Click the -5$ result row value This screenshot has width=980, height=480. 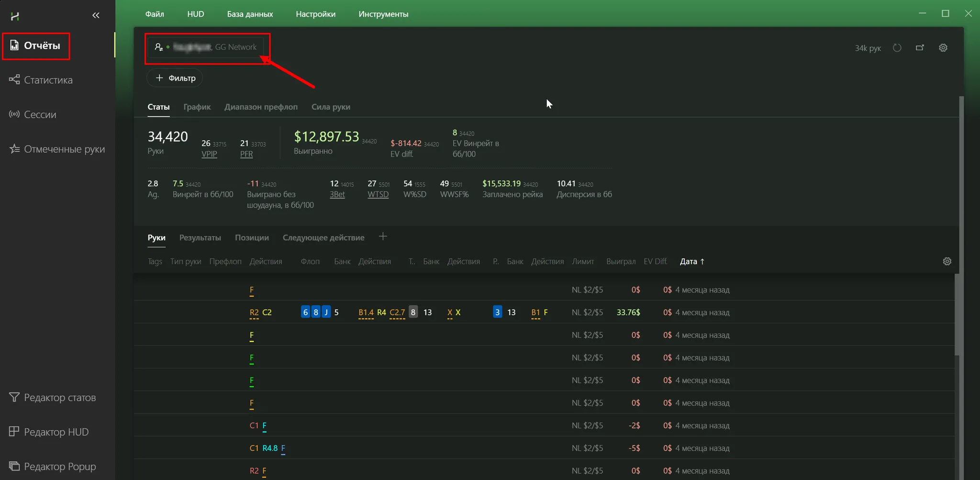tap(635, 448)
